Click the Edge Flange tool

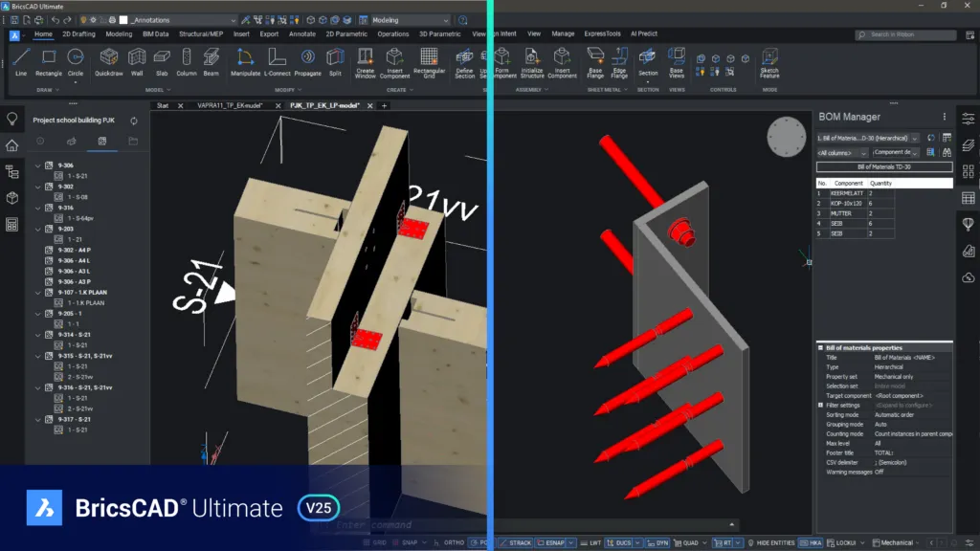tap(619, 64)
